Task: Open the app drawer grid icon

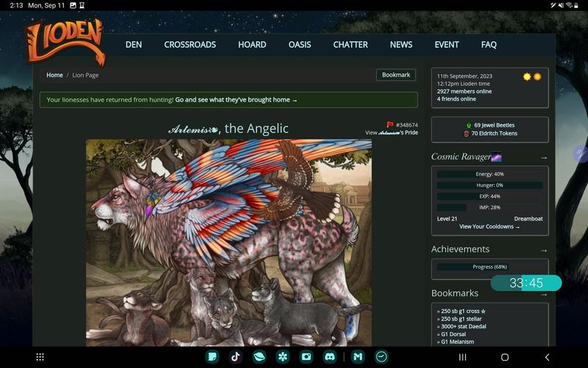Action: (40, 357)
